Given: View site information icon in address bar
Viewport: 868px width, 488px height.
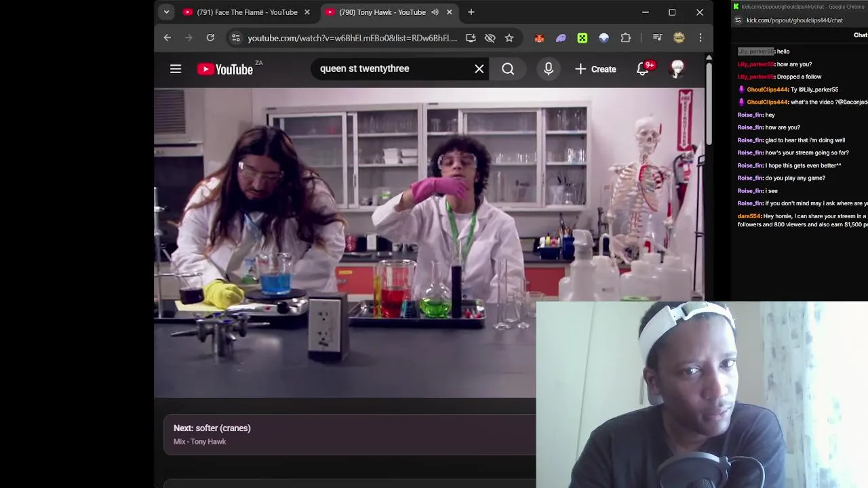Looking at the screenshot, I should (x=236, y=38).
